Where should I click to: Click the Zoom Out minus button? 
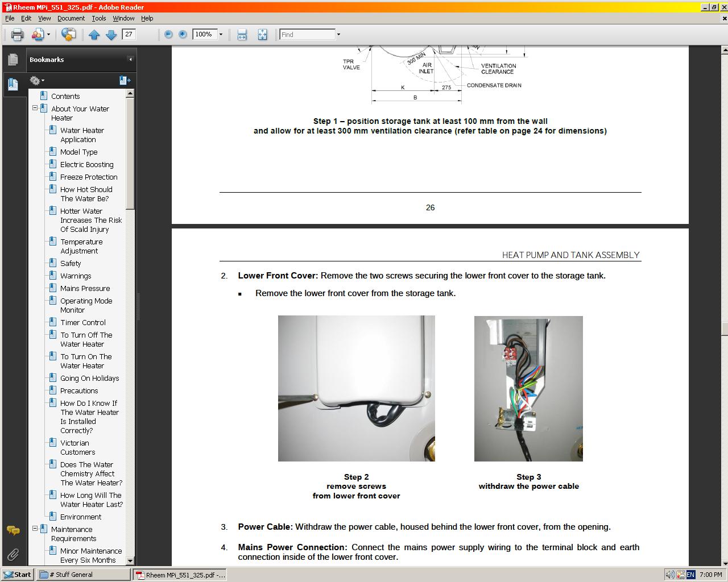point(168,34)
